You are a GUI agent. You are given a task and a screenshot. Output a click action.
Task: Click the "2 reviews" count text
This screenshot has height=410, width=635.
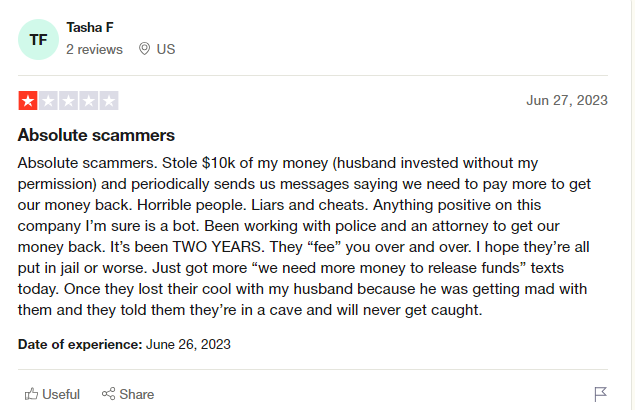tap(94, 49)
